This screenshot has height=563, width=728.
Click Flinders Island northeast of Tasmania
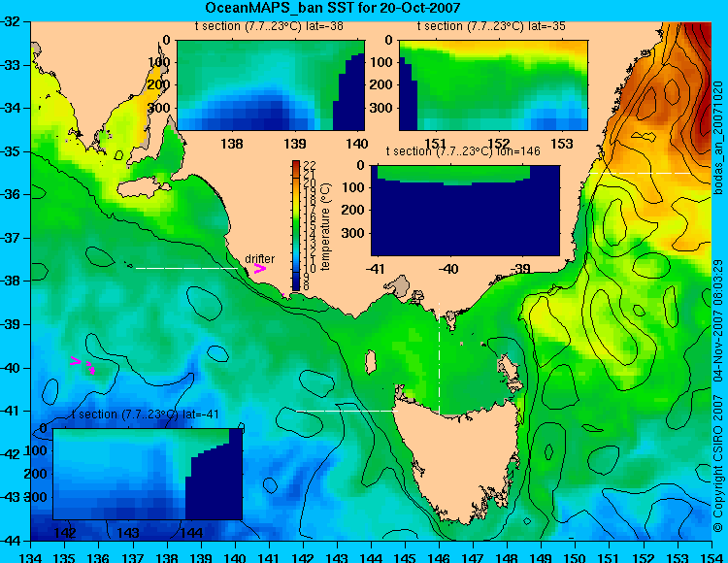click(x=510, y=372)
